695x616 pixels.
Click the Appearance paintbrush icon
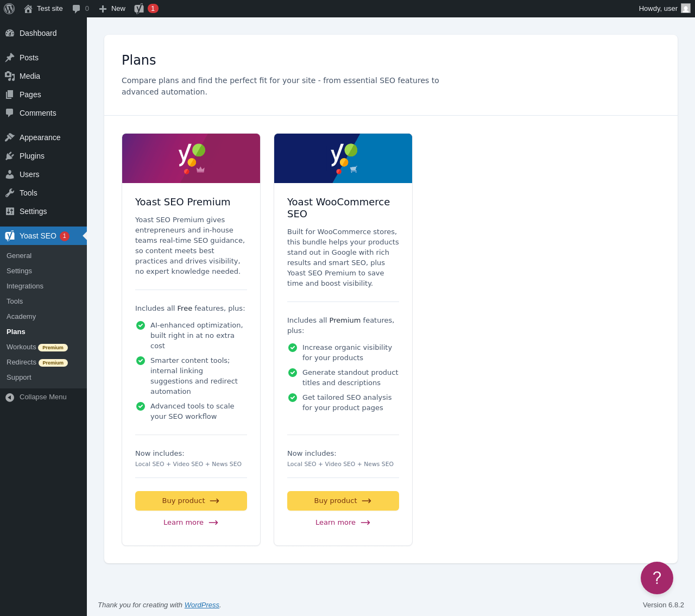pyautogui.click(x=10, y=137)
